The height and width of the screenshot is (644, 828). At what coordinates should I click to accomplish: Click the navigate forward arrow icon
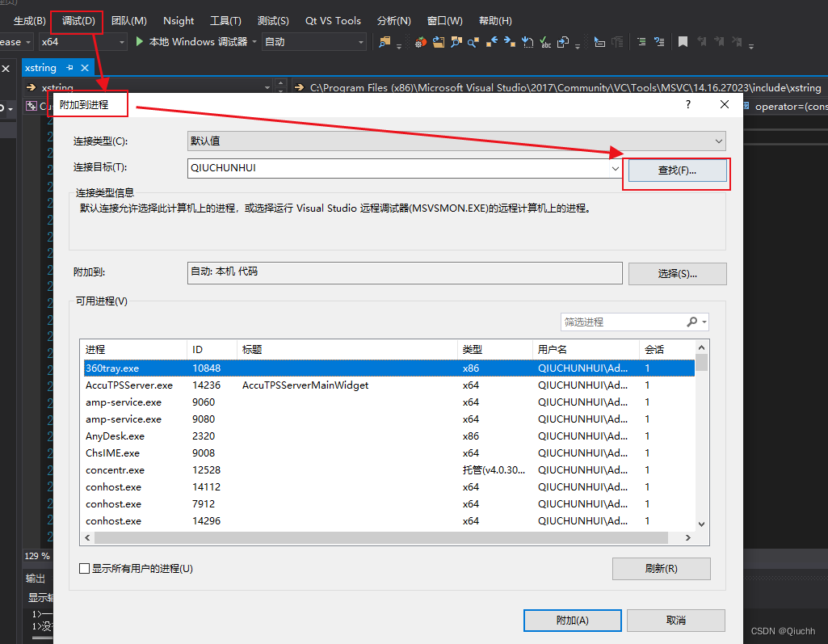click(x=509, y=42)
